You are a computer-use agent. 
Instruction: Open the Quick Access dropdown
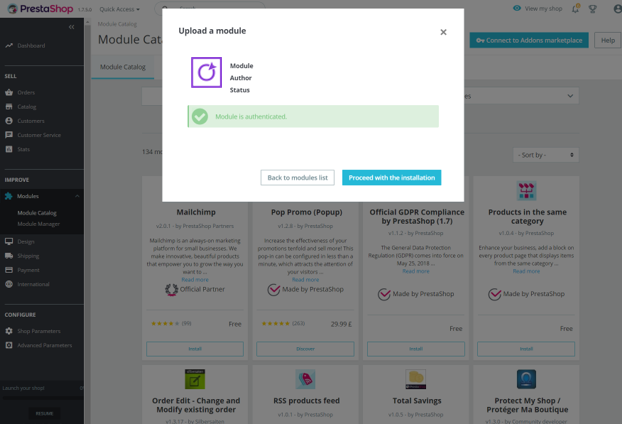(x=120, y=9)
